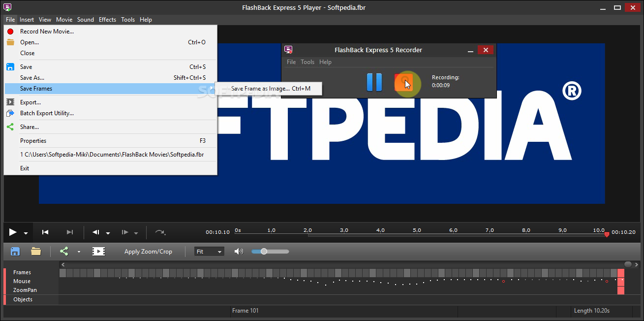This screenshot has height=321, width=644.
Task: Click the timeline scrollbar left arrow
Action: [62, 264]
